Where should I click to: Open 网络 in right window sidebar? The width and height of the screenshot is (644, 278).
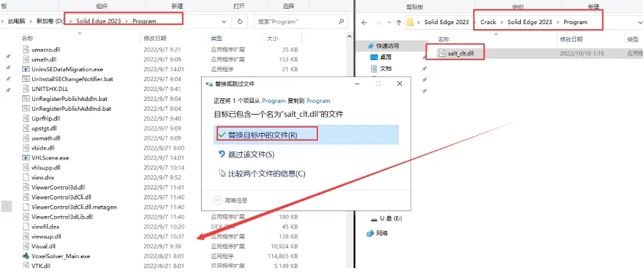(377, 233)
